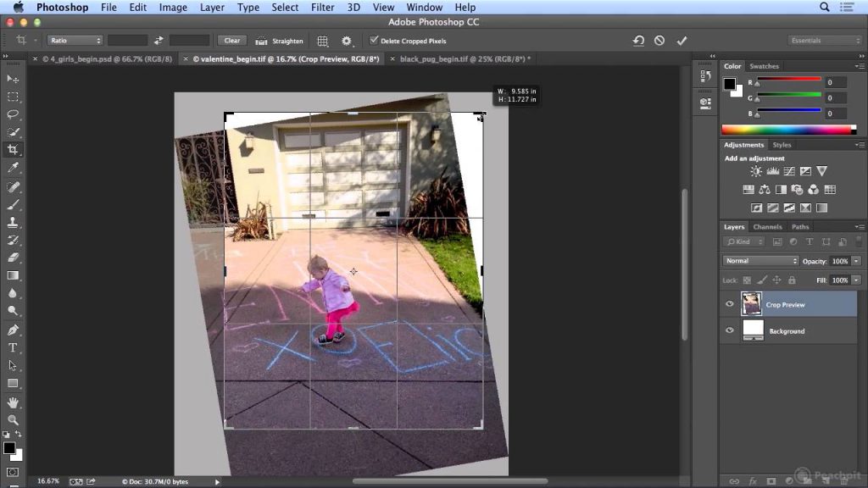Image resolution: width=868 pixels, height=488 pixels.
Task: Click the Clear button
Action: tap(232, 41)
